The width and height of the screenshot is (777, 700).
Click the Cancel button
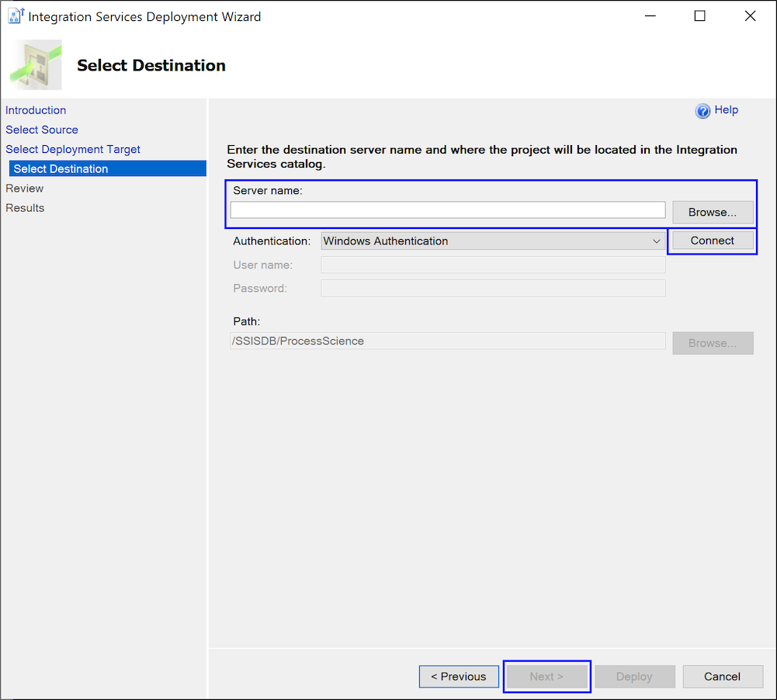(723, 677)
